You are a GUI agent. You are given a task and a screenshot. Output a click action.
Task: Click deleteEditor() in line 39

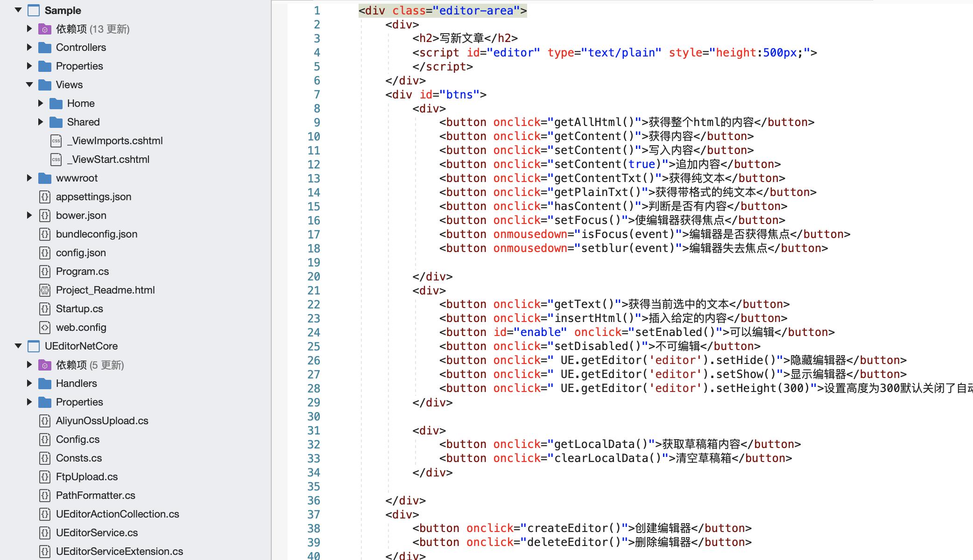tap(574, 542)
